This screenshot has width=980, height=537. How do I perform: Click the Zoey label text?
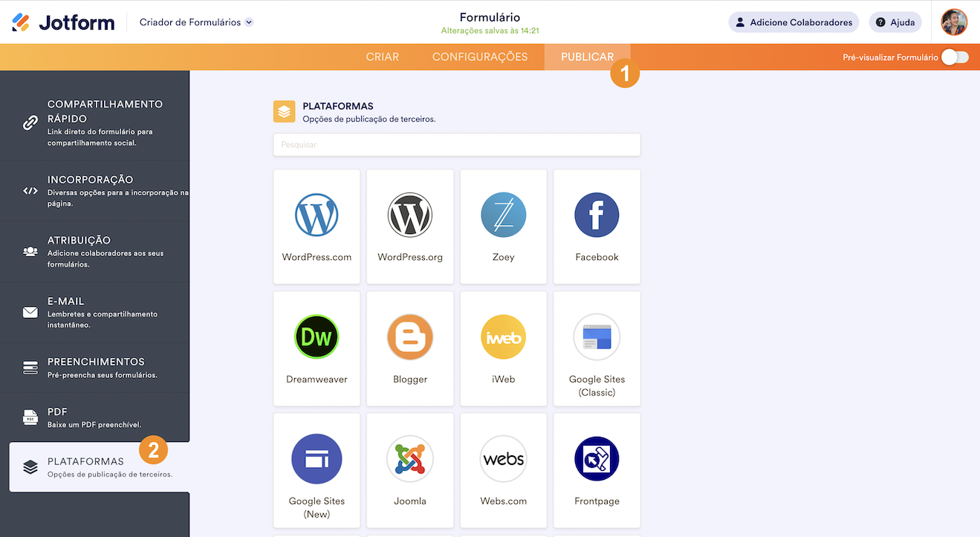(504, 257)
